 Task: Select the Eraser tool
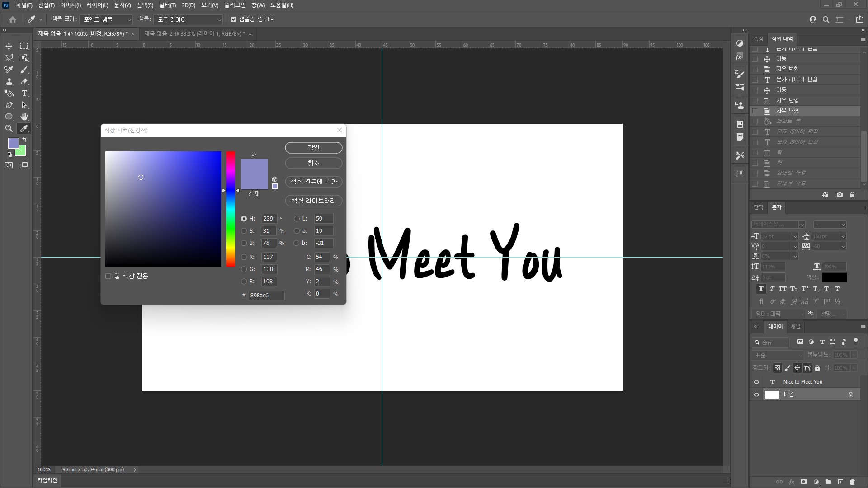pyautogui.click(x=24, y=81)
